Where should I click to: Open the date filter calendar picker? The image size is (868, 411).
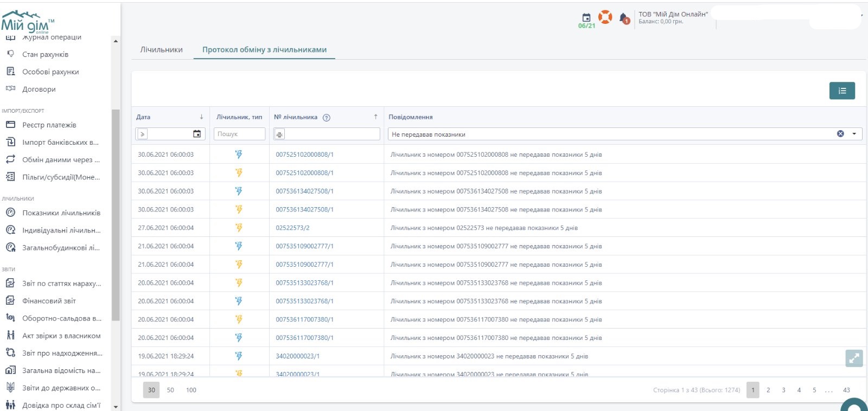pos(197,134)
